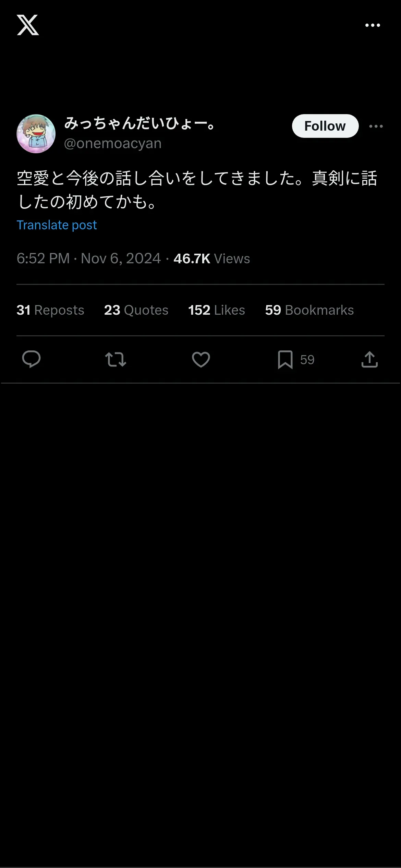Click the 59 Bookmarks stat
Screen dimensions: 401x868
click(x=309, y=310)
